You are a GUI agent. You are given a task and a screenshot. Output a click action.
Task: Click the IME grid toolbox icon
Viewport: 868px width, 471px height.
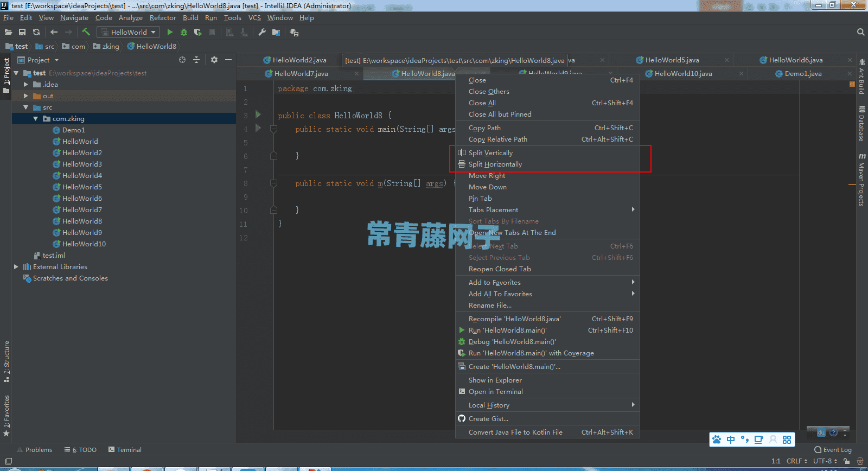click(787, 440)
